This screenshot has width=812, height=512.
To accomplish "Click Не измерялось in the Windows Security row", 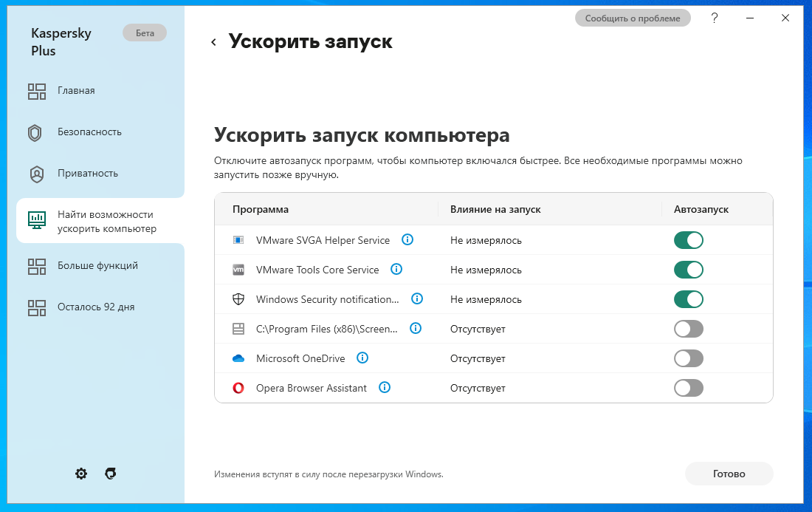I will click(486, 299).
